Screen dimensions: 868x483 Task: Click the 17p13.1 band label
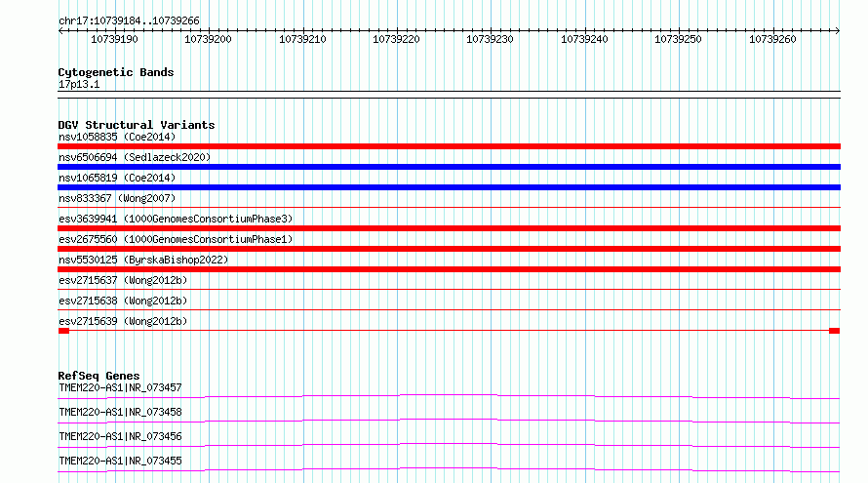(x=79, y=84)
